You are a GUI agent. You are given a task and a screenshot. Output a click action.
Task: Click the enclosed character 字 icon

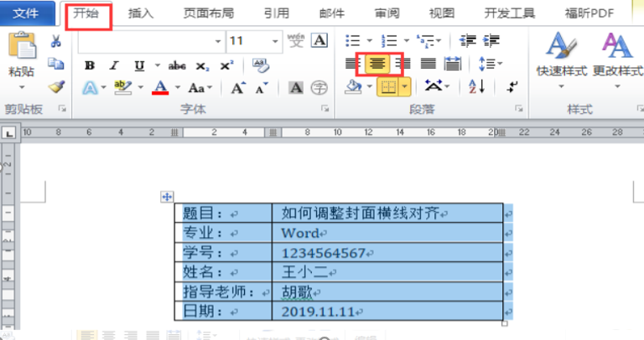tap(319, 88)
